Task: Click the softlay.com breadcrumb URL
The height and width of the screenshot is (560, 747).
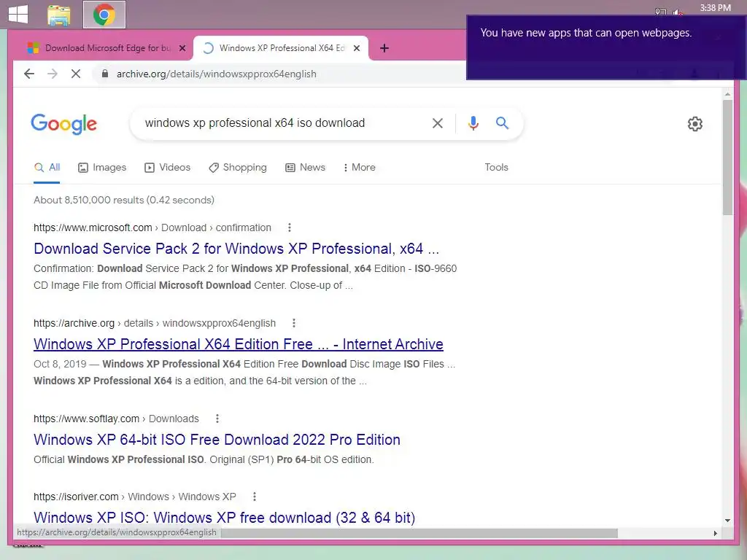Action: tap(116, 419)
